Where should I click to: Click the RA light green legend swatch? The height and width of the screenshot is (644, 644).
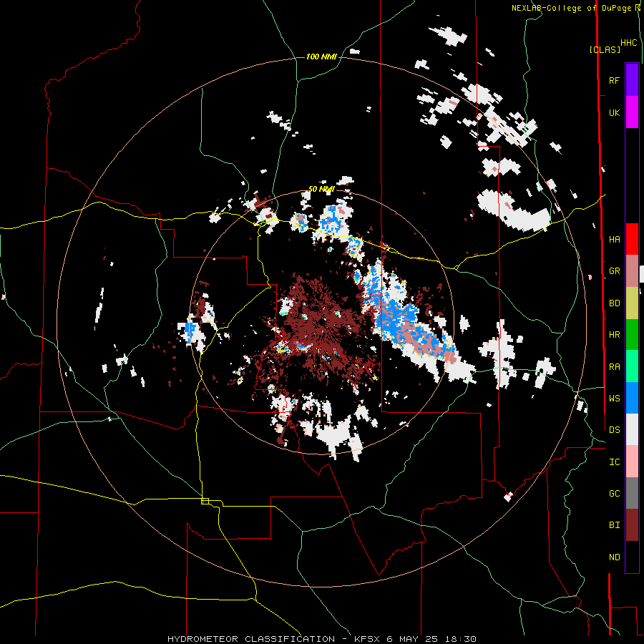point(632,366)
